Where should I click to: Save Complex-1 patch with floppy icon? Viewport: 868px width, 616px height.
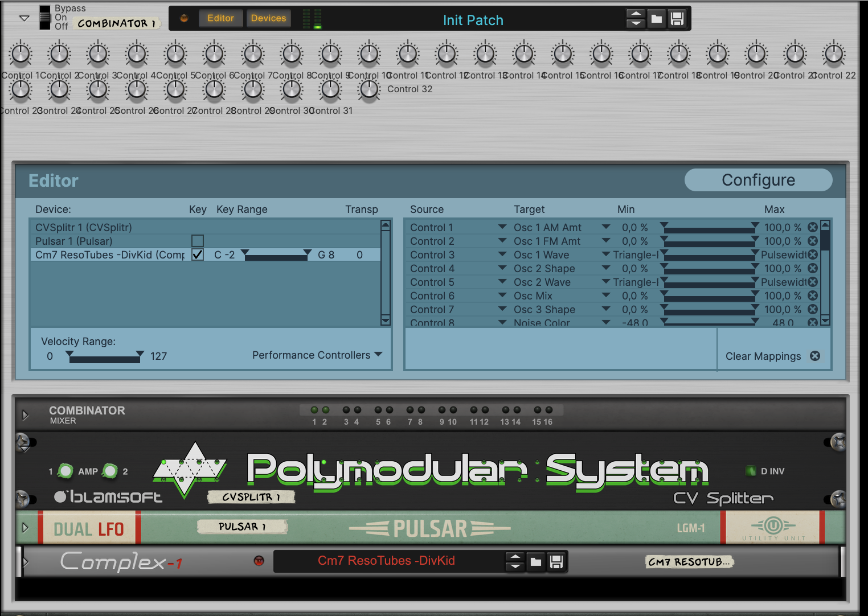[x=556, y=562]
